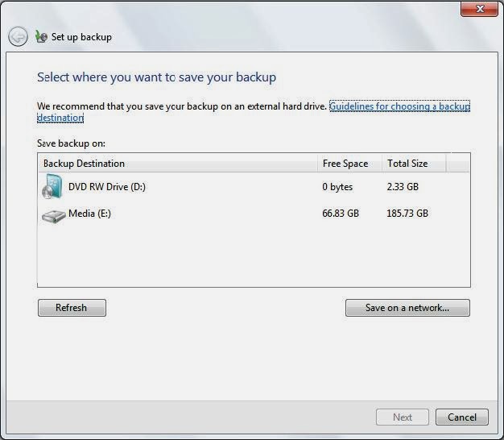This screenshot has height=440, width=504.
Task: Open the Save on a network dialog
Action: (x=407, y=308)
